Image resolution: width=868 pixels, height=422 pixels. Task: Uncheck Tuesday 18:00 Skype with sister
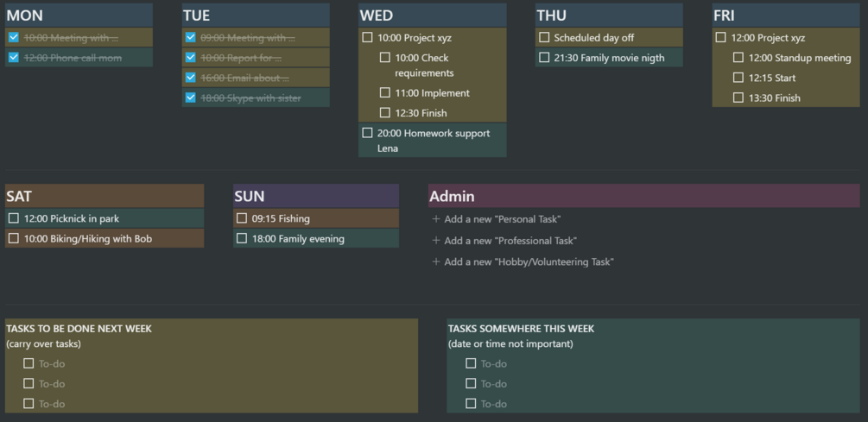tap(190, 98)
